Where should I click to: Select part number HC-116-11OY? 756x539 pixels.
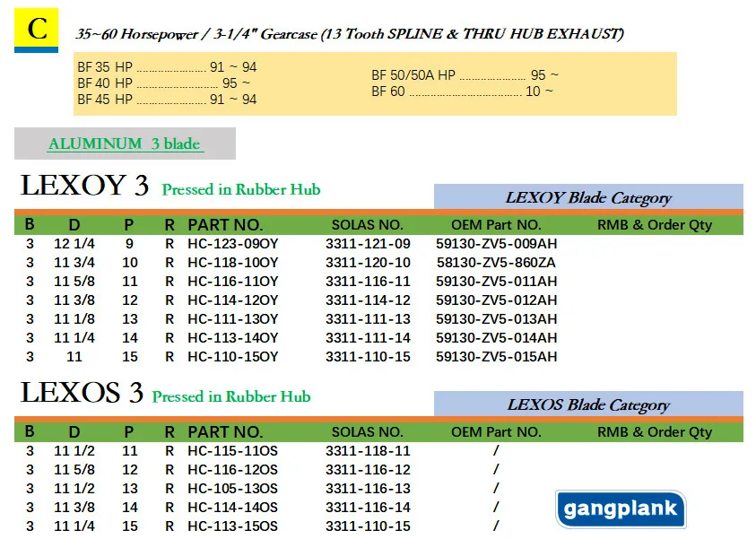tap(233, 282)
